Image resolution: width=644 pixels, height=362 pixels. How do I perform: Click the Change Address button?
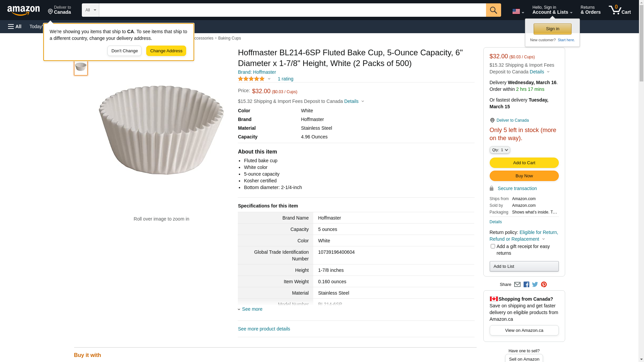pyautogui.click(x=166, y=51)
